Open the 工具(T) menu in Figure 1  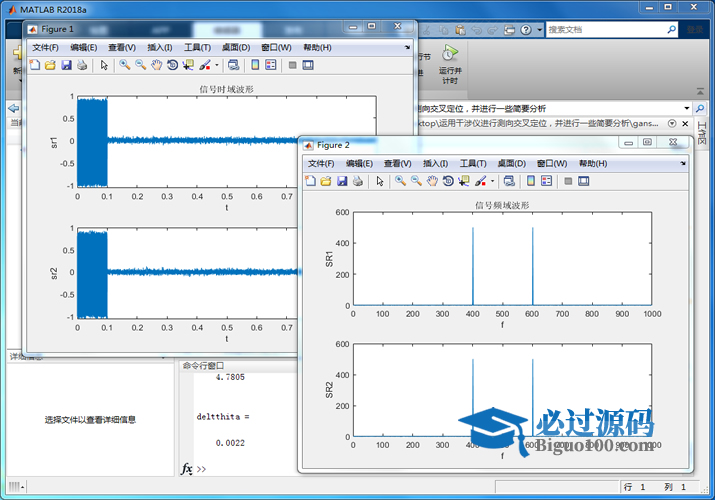coord(197,47)
